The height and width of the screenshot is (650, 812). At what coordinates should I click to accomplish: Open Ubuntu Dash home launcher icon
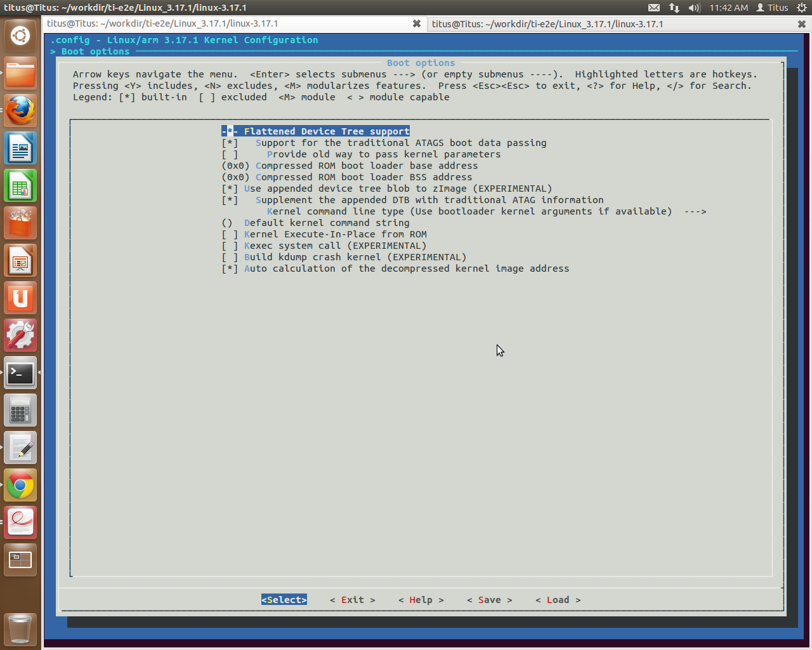(20, 36)
